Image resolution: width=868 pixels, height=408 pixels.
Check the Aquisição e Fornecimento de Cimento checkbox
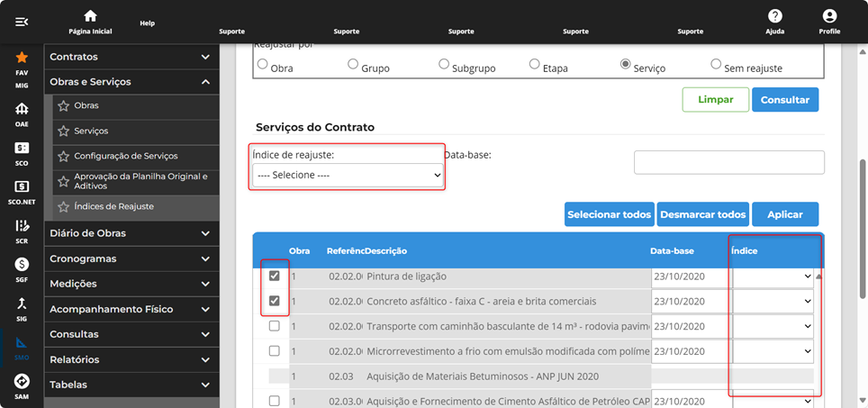point(274,401)
